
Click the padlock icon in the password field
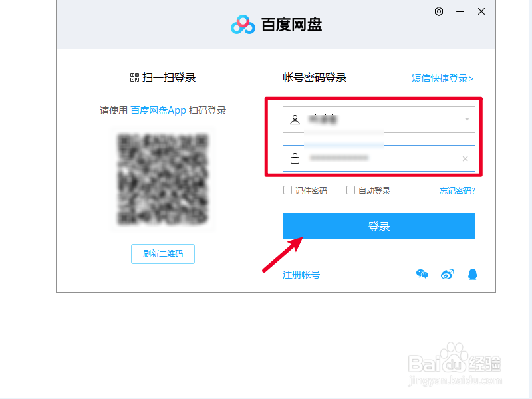point(295,158)
